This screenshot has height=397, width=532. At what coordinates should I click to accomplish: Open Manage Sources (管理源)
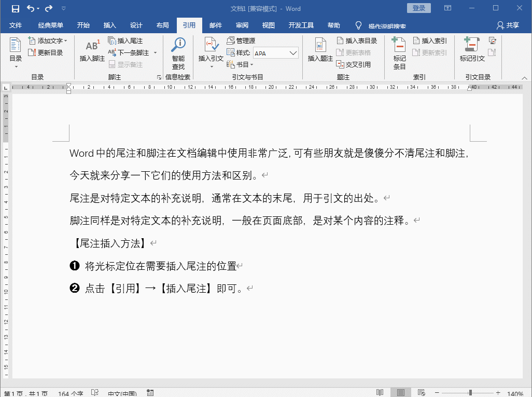tap(241, 40)
